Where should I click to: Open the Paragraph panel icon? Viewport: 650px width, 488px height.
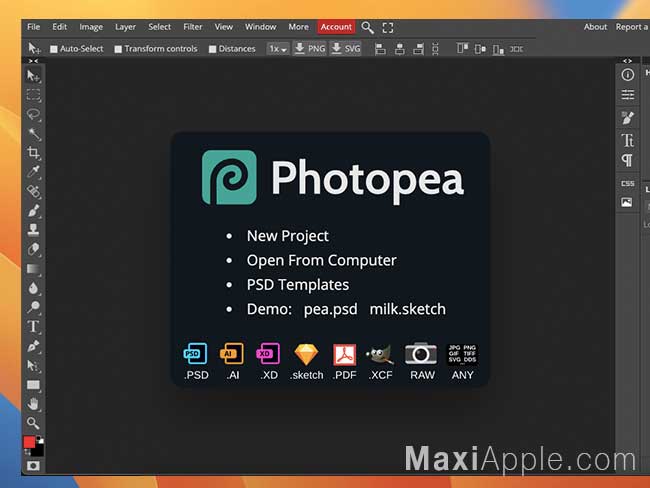click(x=628, y=160)
